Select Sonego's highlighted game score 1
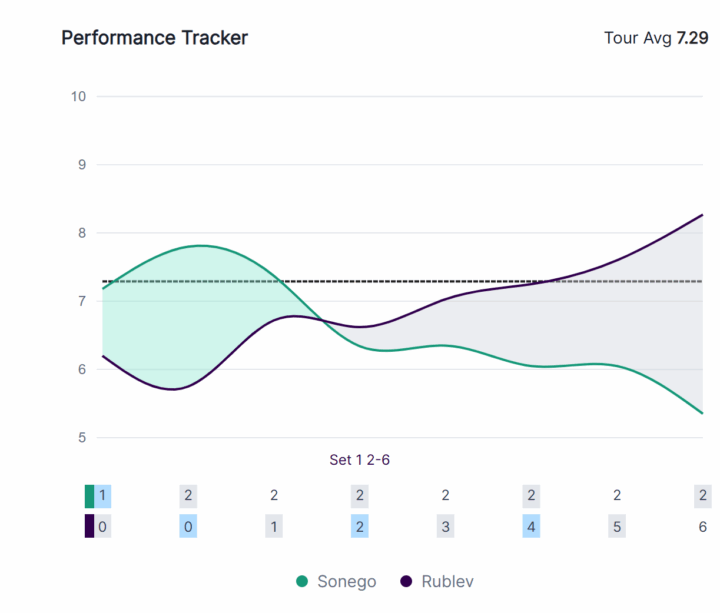Image resolution: width=720 pixels, height=613 pixels. point(102,496)
